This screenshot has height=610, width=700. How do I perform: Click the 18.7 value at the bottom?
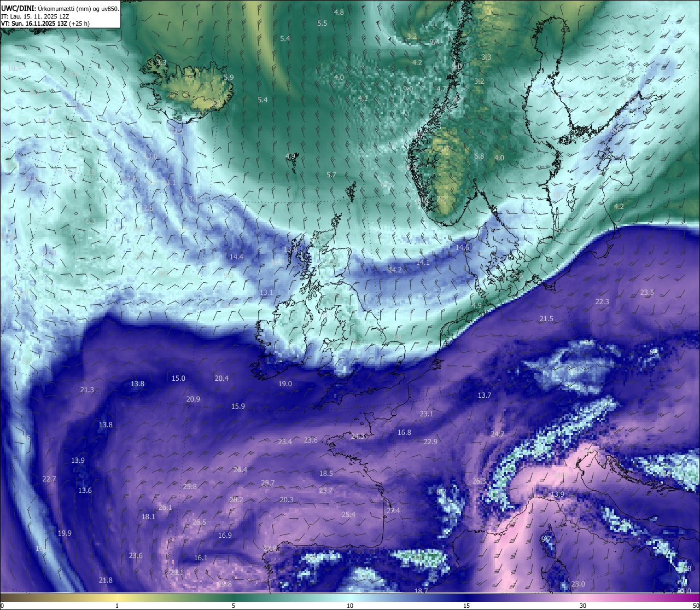click(x=421, y=591)
